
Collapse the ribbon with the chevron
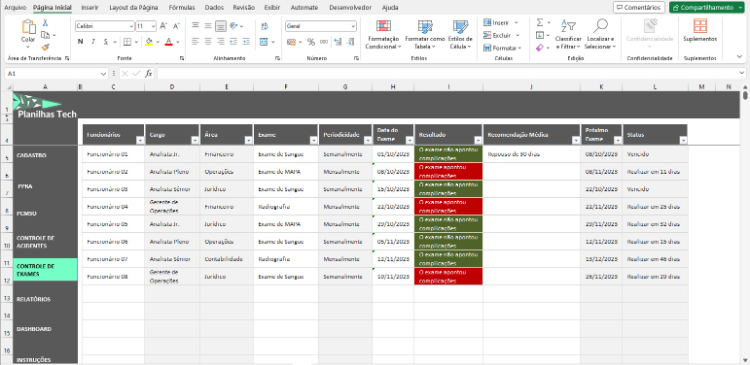tap(739, 57)
